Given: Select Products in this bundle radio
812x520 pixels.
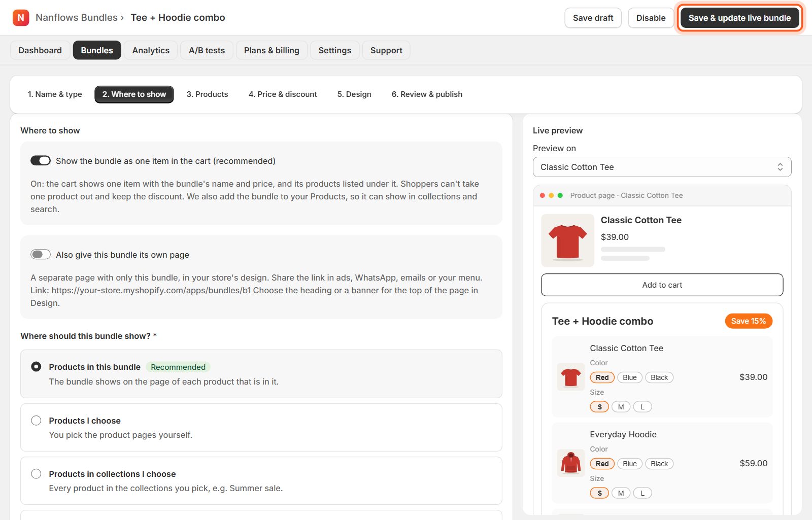Looking at the screenshot, I should pyautogui.click(x=36, y=366).
